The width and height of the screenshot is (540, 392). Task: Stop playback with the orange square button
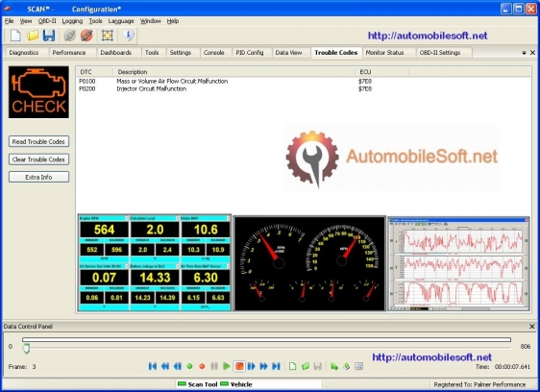coord(239,366)
